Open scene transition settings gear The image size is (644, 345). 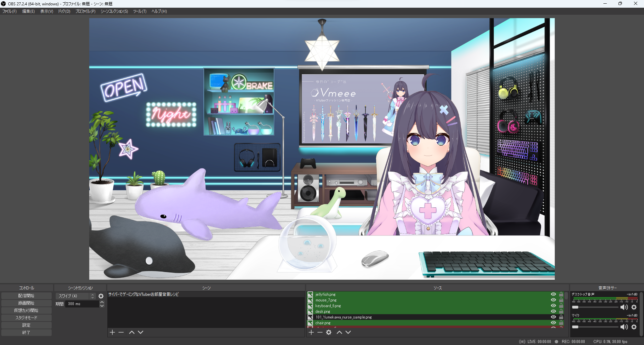pos(101,296)
